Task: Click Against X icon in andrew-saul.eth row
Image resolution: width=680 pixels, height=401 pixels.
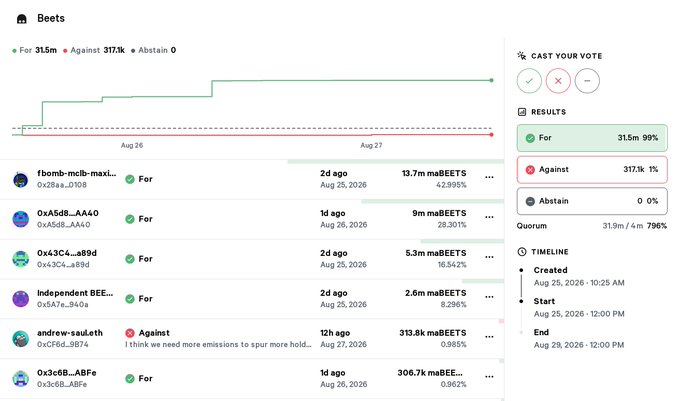Action: click(130, 333)
